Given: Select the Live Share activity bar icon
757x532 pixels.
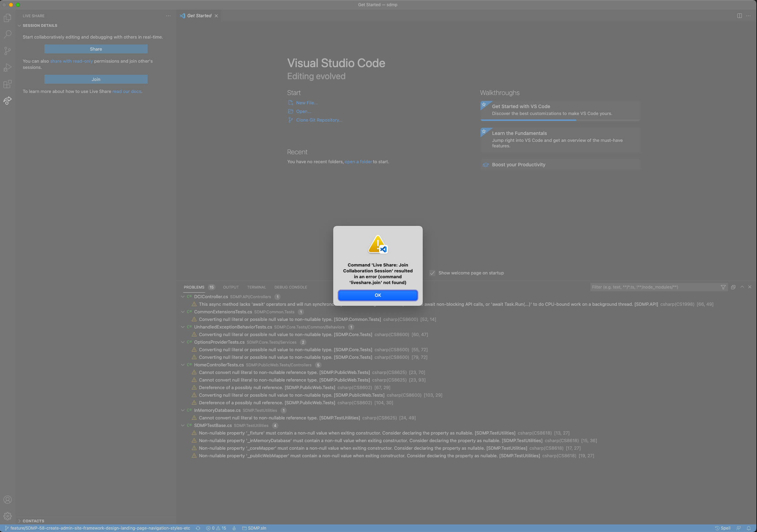Looking at the screenshot, I should click(x=7, y=101).
